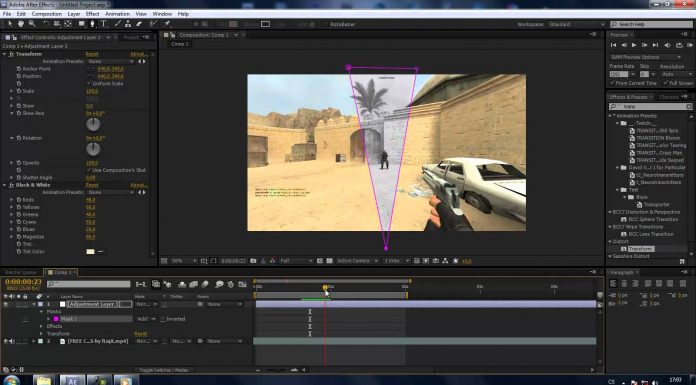Toggle Inverted checkbox for Mask 1
This screenshot has width=696, height=385.
[163, 319]
